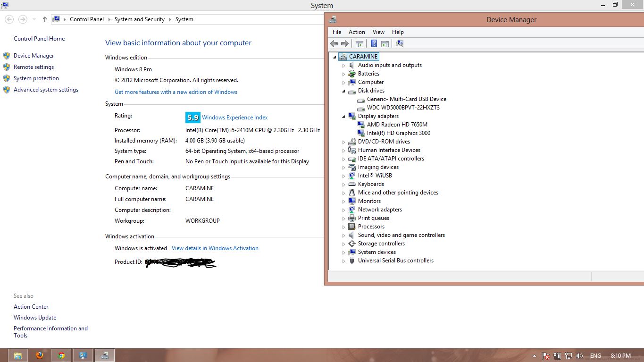
Task: Click the Back arrow in Device Manager toolbar
Action: (x=334, y=43)
